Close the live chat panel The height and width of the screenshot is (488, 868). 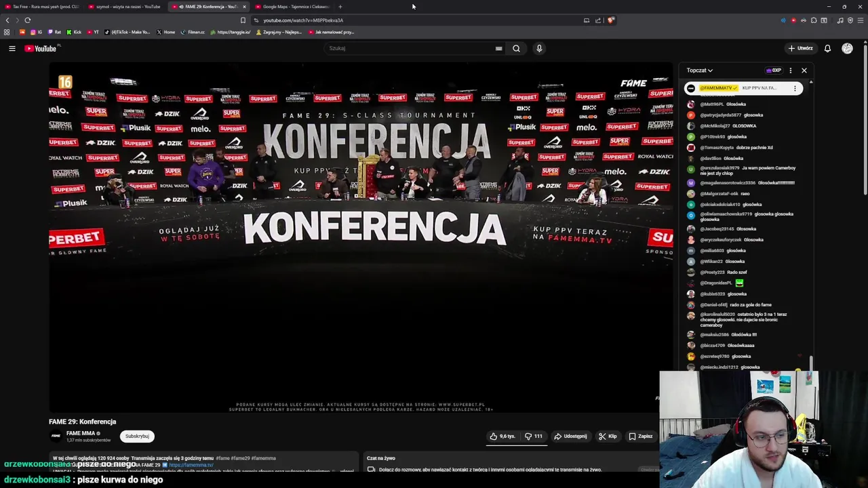point(804,70)
